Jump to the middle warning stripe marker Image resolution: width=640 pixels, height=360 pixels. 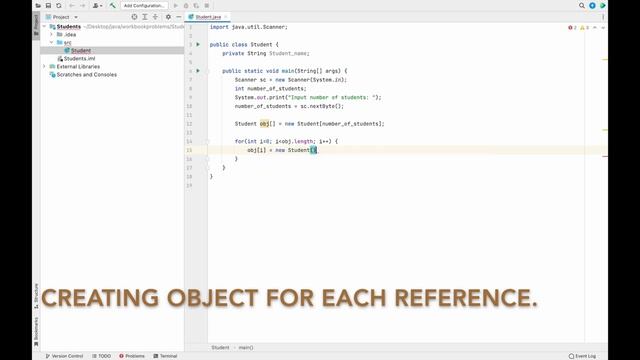(x=605, y=130)
